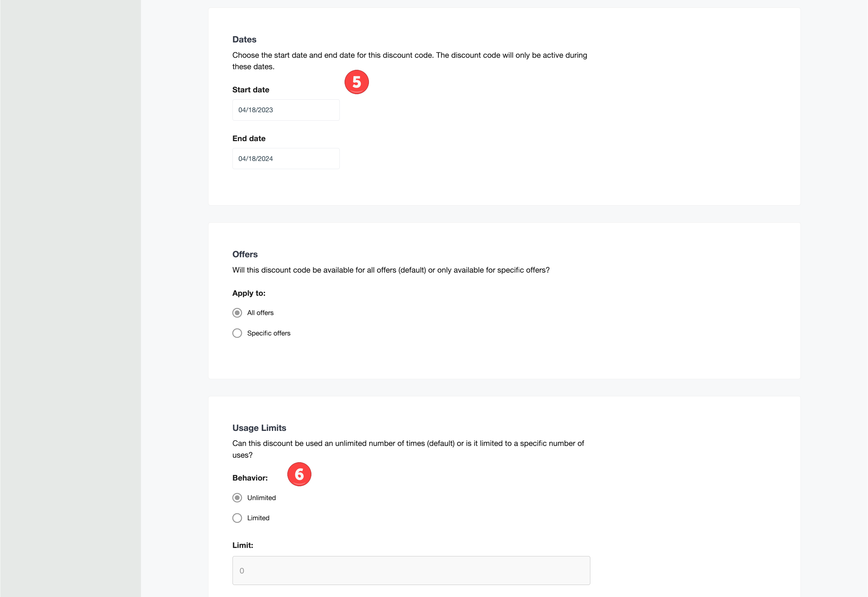868x597 pixels.
Task: Click the Usage Limits section heading
Action: (259, 428)
